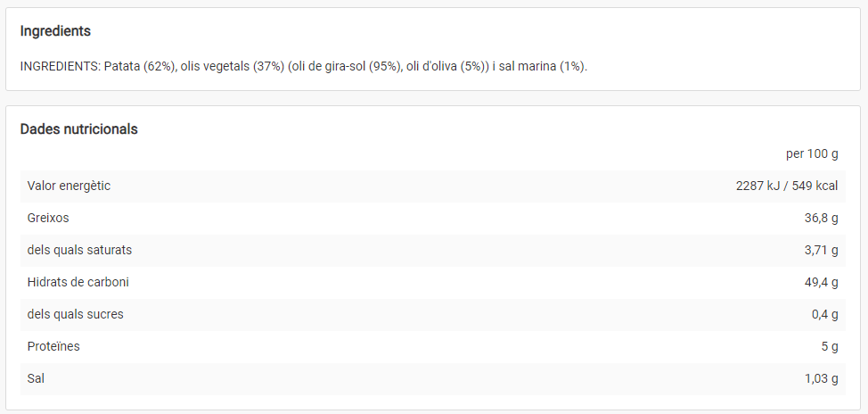Click the 2287 kJ / 549 kcal value

point(787,186)
